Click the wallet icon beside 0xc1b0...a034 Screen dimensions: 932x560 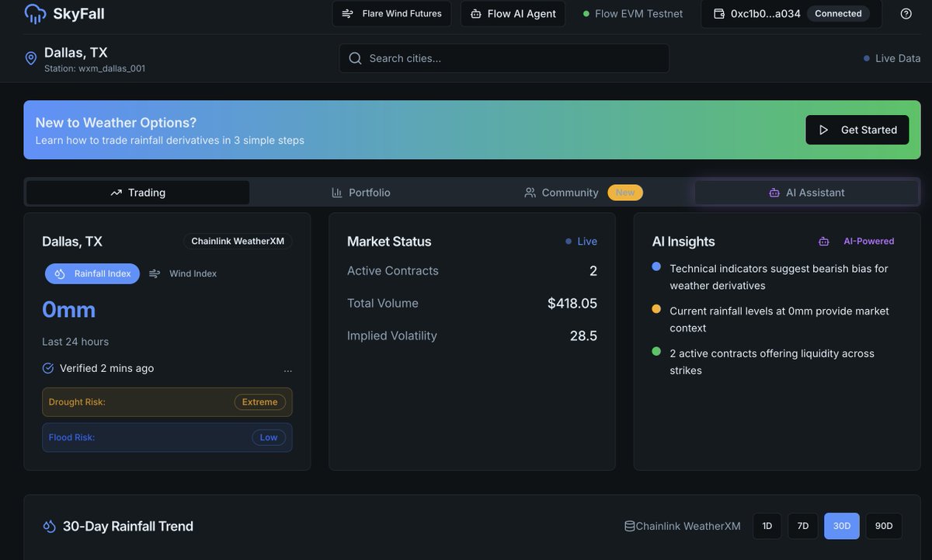tap(719, 13)
